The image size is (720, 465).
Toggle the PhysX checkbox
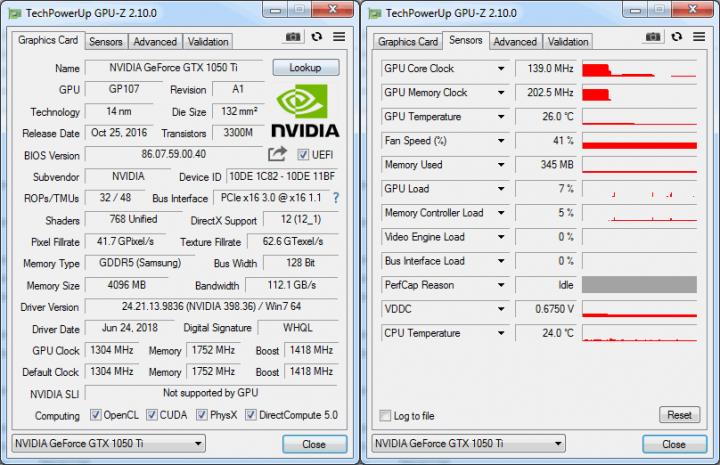coord(202,415)
